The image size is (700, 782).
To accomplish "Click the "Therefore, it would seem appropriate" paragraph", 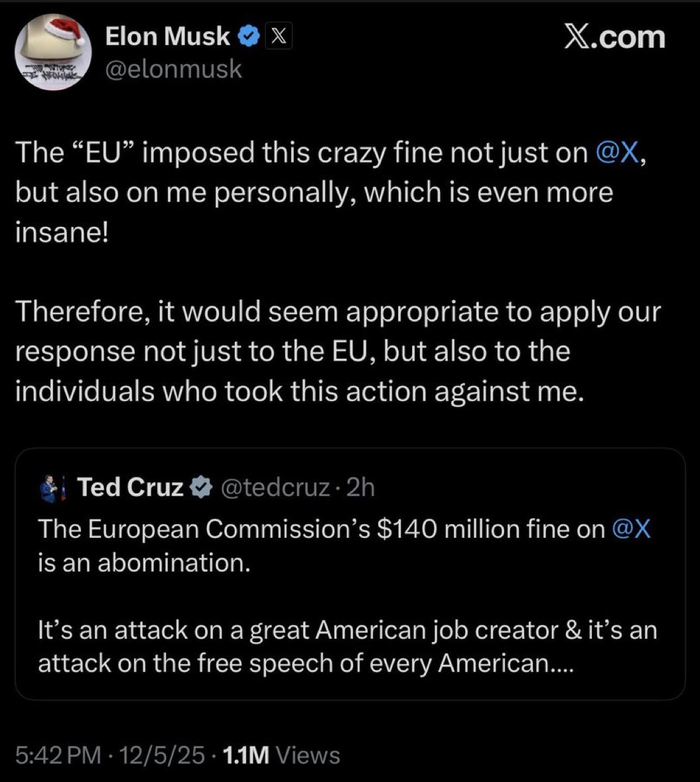I will point(337,352).
